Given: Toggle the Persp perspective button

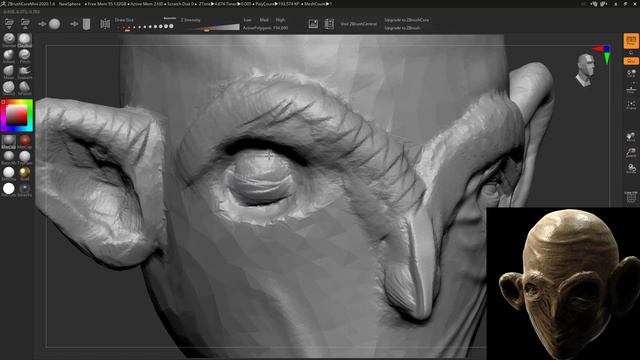Looking at the screenshot, I should coord(631,41).
